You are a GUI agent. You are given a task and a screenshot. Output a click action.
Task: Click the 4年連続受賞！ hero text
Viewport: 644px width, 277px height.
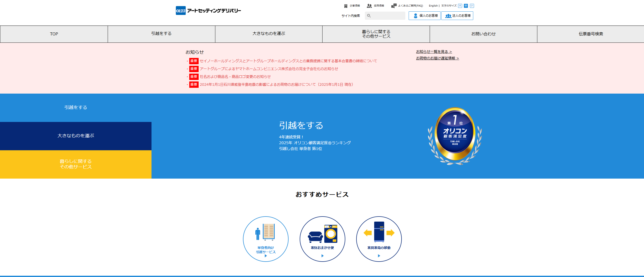(x=291, y=137)
